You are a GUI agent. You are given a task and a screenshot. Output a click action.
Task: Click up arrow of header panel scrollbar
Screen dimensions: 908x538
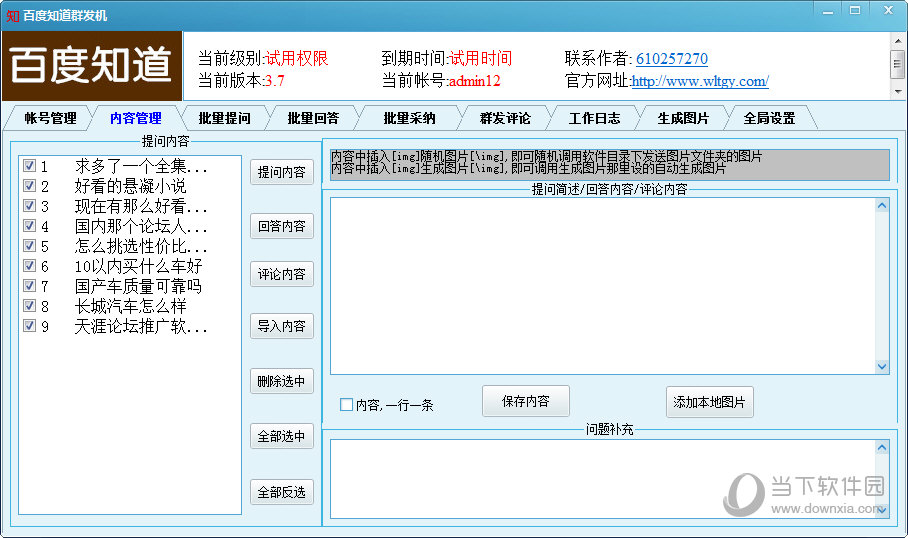[897, 42]
